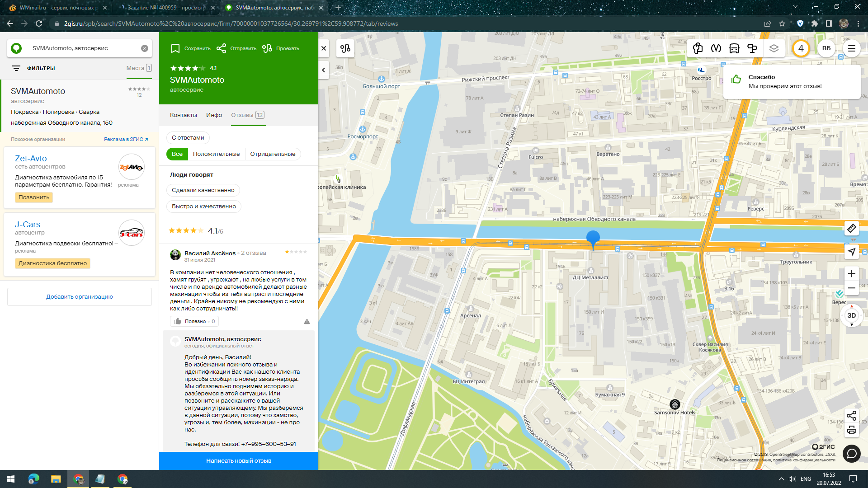Clear the search field with X
The image size is (868, 488).
(x=145, y=48)
